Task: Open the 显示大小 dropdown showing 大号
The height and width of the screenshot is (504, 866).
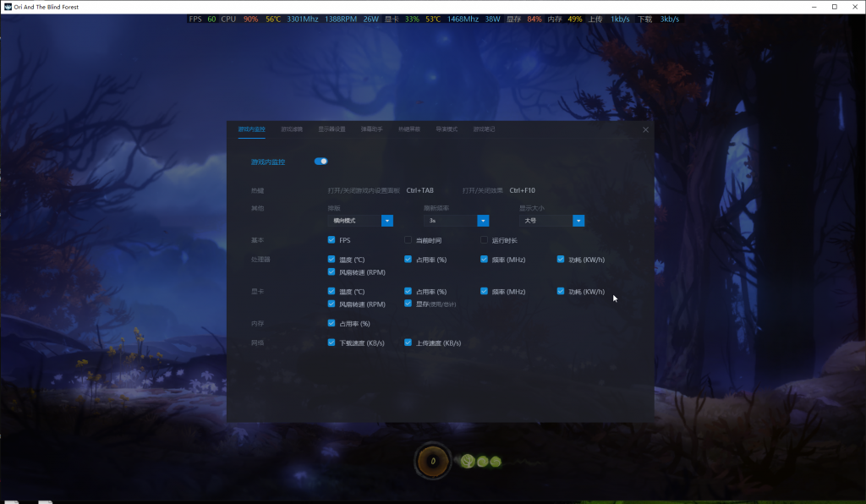Action: (551, 221)
